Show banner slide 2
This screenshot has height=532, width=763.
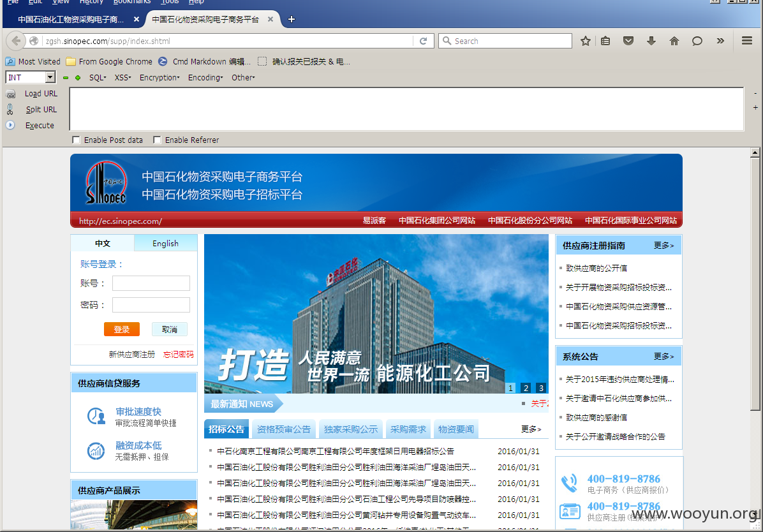point(526,388)
